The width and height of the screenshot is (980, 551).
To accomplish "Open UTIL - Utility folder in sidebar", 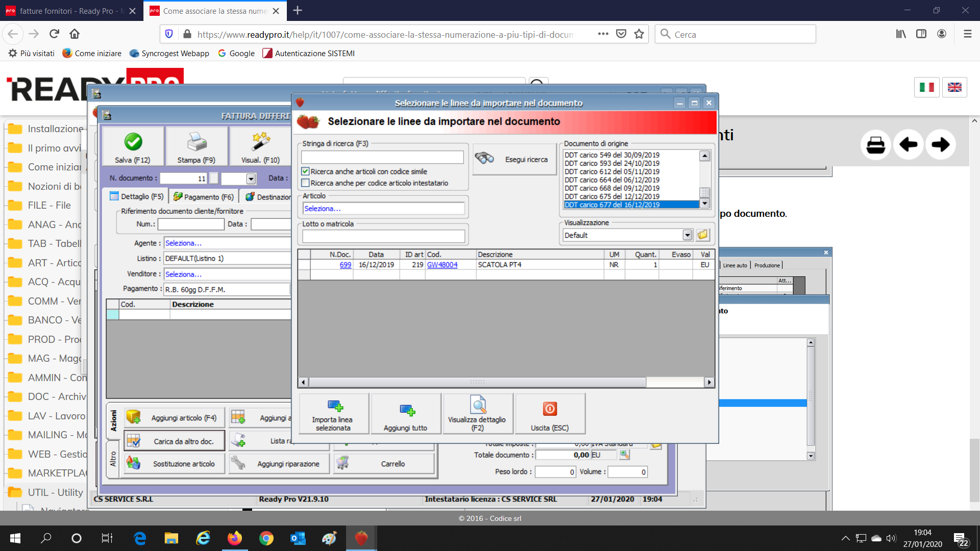I will coord(45,492).
